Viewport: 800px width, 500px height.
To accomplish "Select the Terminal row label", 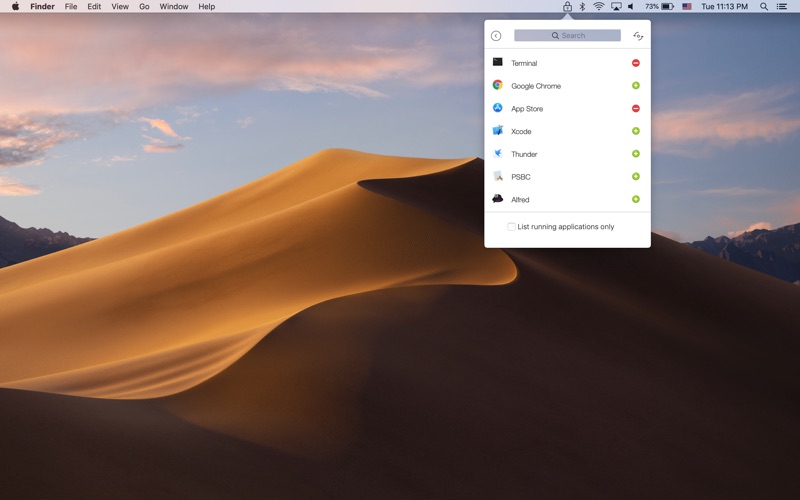I will coord(524,63).
